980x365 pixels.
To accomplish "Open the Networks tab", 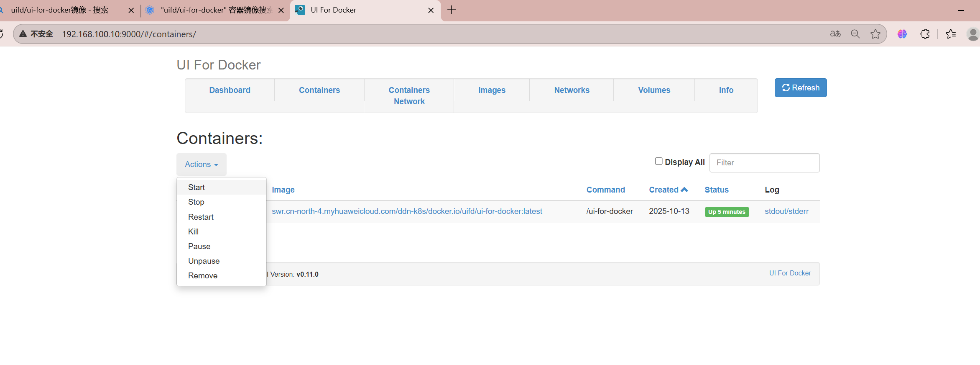I will click(572, 90).
